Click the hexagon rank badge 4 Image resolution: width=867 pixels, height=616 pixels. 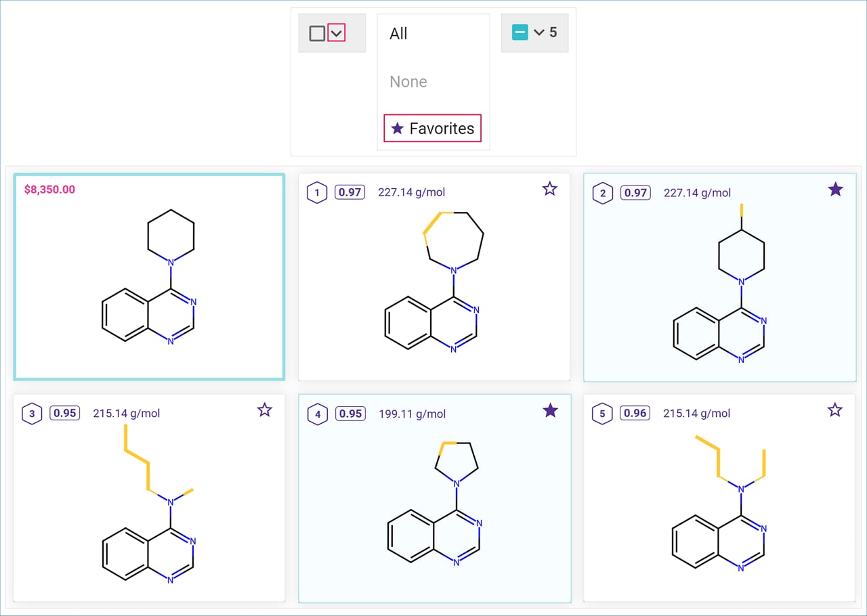[x=317, y=414]
